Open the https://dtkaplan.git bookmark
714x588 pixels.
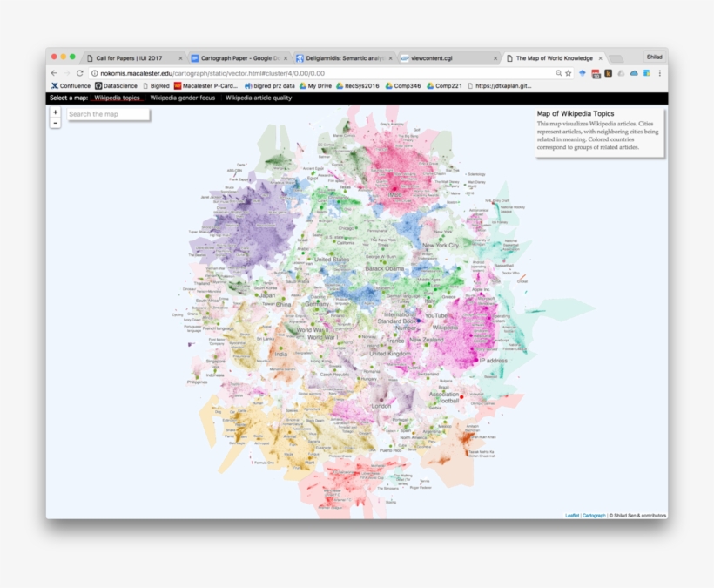coord(500,85)
